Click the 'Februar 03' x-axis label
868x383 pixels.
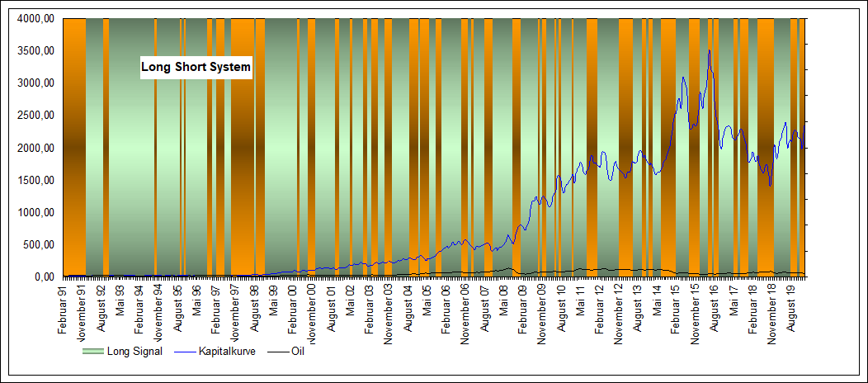369,310
